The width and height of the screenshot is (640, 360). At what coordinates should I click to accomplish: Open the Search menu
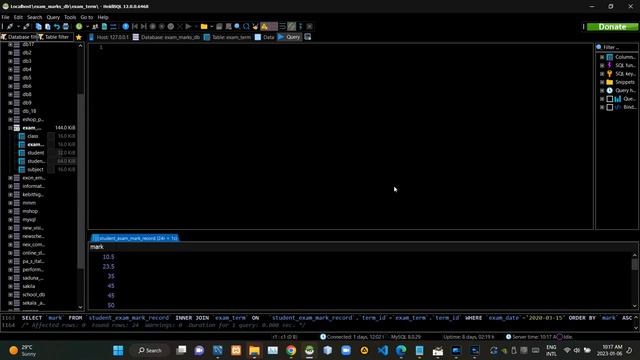[x=35, y=17]
